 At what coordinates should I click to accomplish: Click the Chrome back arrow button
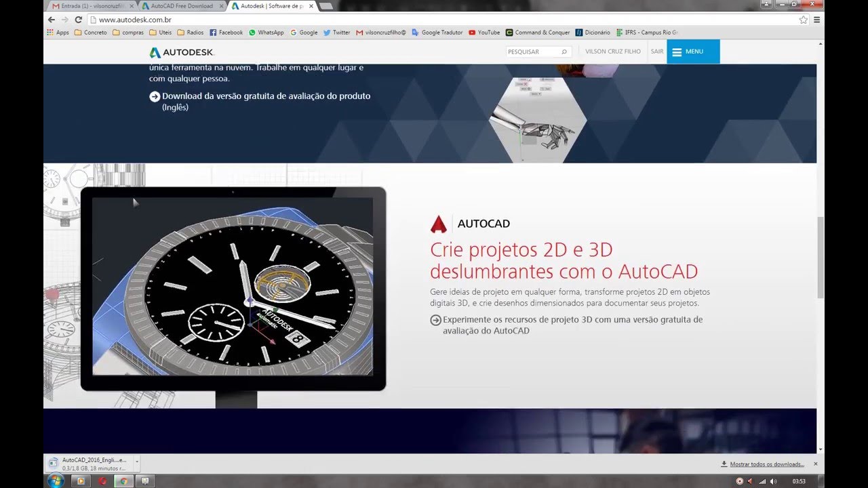[x=52, y=20]
